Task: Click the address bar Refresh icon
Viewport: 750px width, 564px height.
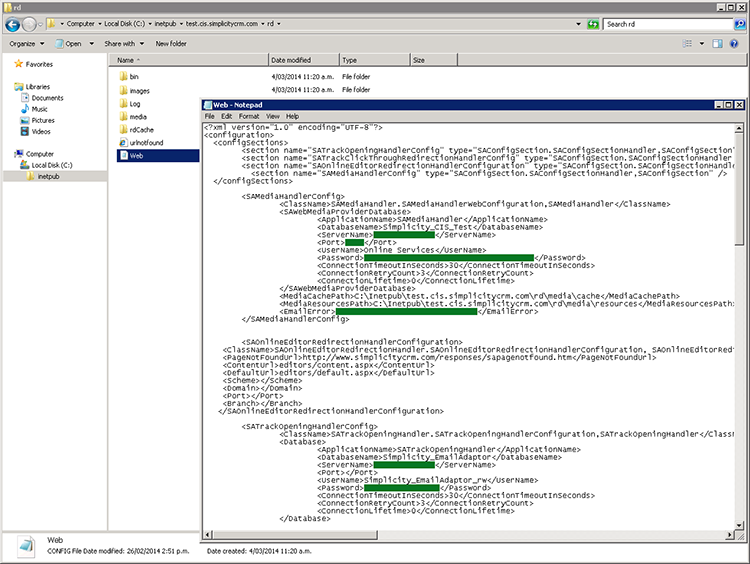Action: pos(593,24)
